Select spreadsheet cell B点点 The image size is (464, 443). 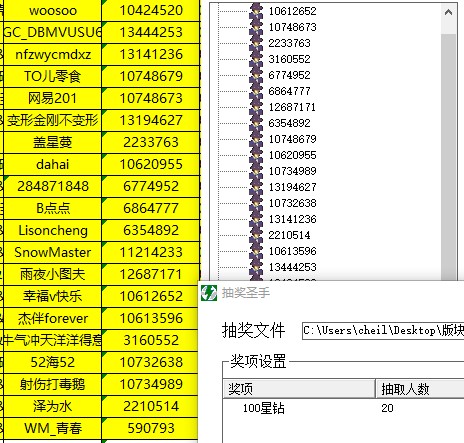[52, 208]
